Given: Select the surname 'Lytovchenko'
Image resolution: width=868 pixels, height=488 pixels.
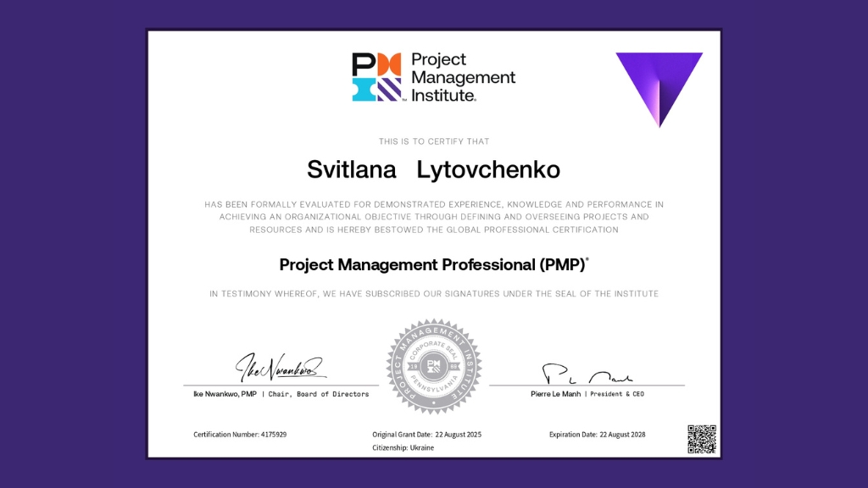Looking at the screenshot, I should (488, 169).
